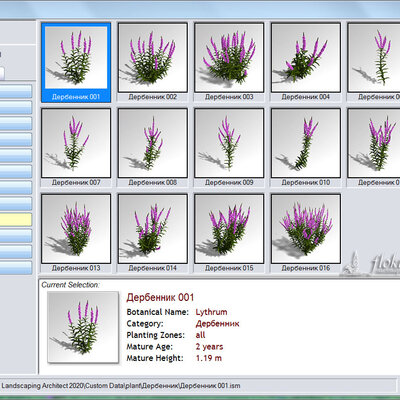Click the Planting Zones value all

pyautogui.click(x=200, y=335)
